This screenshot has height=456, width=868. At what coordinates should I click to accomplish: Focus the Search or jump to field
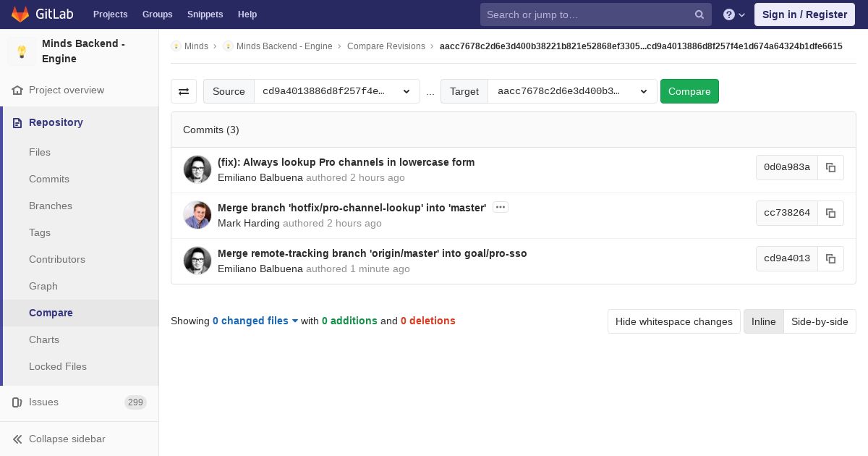pos(596,14)
